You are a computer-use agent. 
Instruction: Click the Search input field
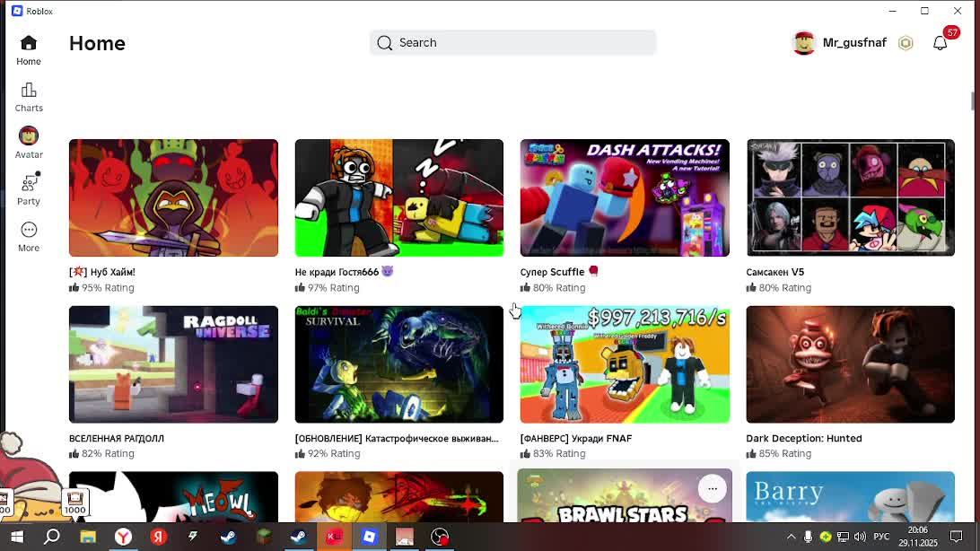pyautogui.click(x=512, y=42)
